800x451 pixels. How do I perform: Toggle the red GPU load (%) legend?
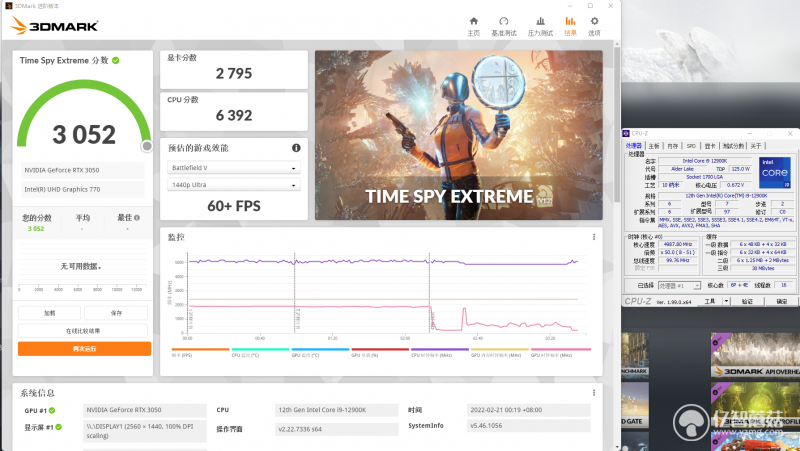[380, 352]
